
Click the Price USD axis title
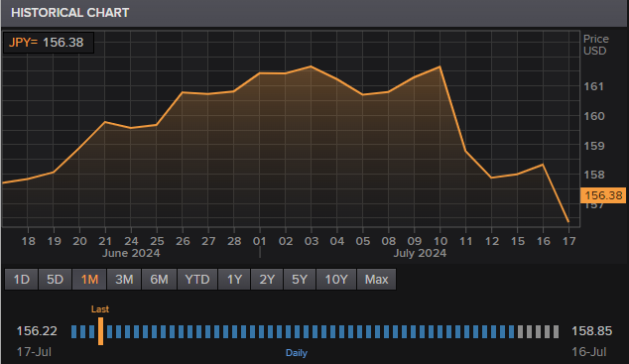pos(595,45)
